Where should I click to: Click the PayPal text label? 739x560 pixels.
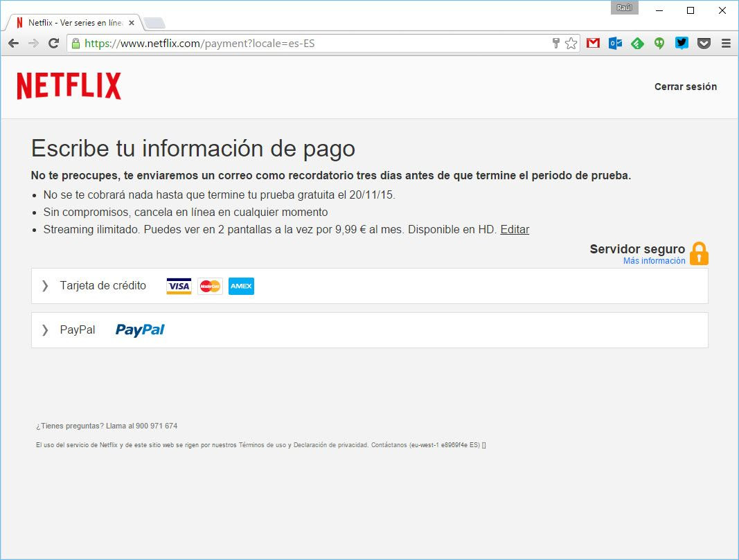pyautogui.click(x=78, y=329)
